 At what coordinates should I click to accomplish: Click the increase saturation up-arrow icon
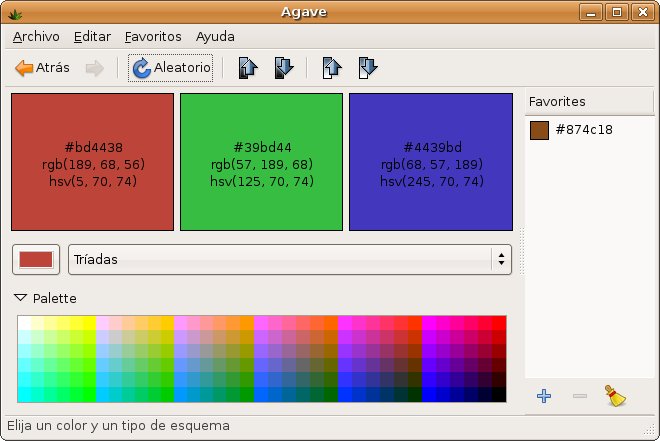332,68
